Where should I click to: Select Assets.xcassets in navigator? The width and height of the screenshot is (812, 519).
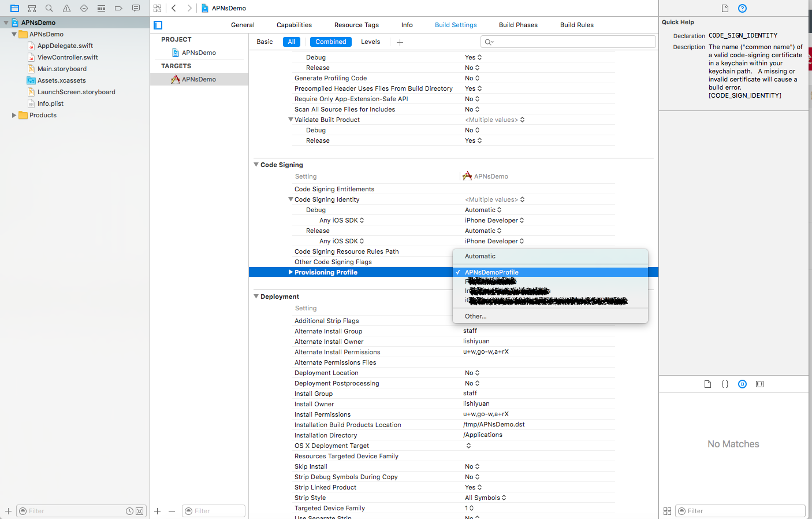[x=61, y=80]
